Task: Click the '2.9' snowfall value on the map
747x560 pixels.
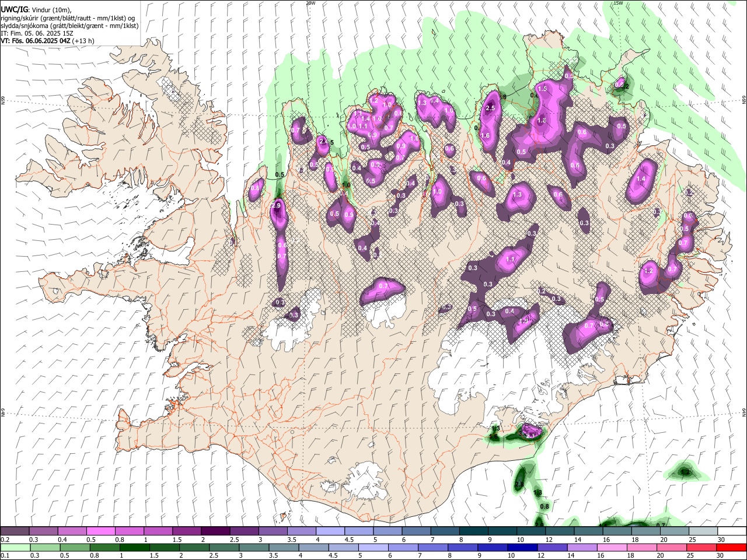Action: coord(277,206)
